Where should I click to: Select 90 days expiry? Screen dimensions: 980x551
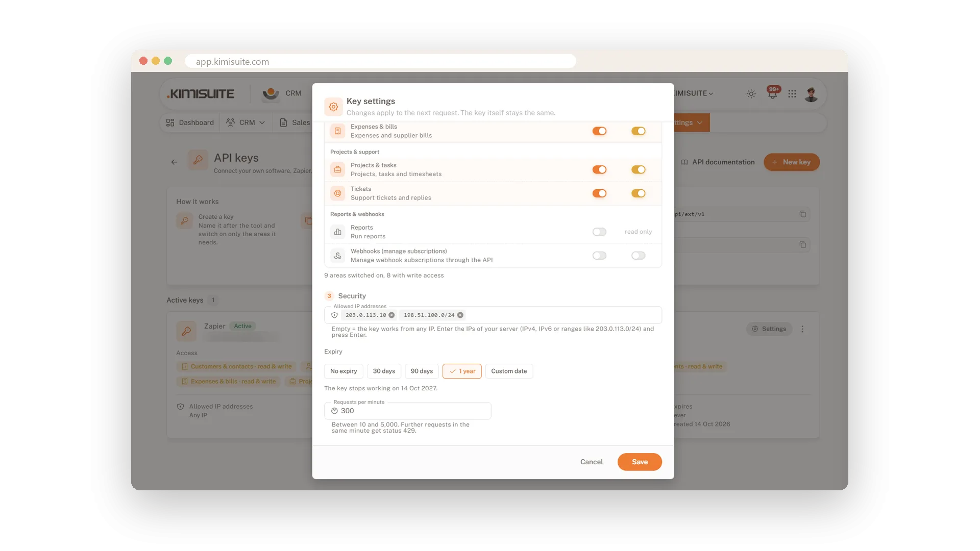pyautogui.click(x=422, y=371)
